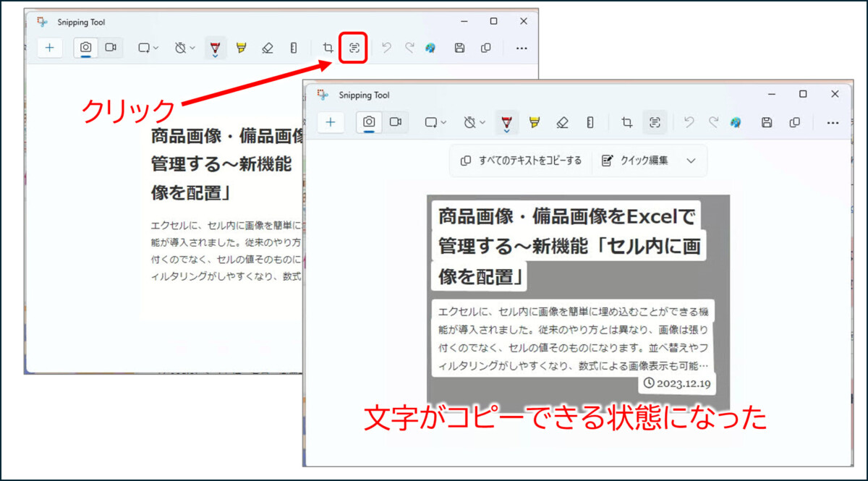Click クイック編集 button
This screenshot has height=481, width=868.
tap(634, 161)
